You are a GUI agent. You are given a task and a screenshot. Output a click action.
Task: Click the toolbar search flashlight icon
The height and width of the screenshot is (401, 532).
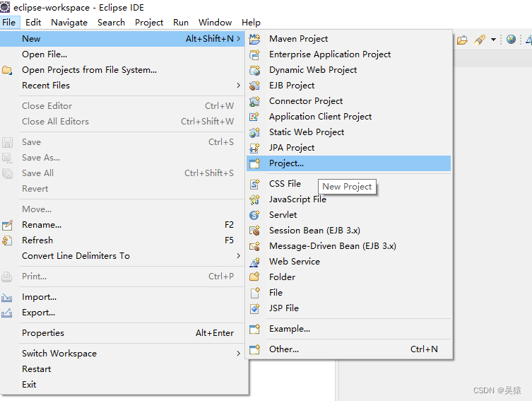point(480,40)
